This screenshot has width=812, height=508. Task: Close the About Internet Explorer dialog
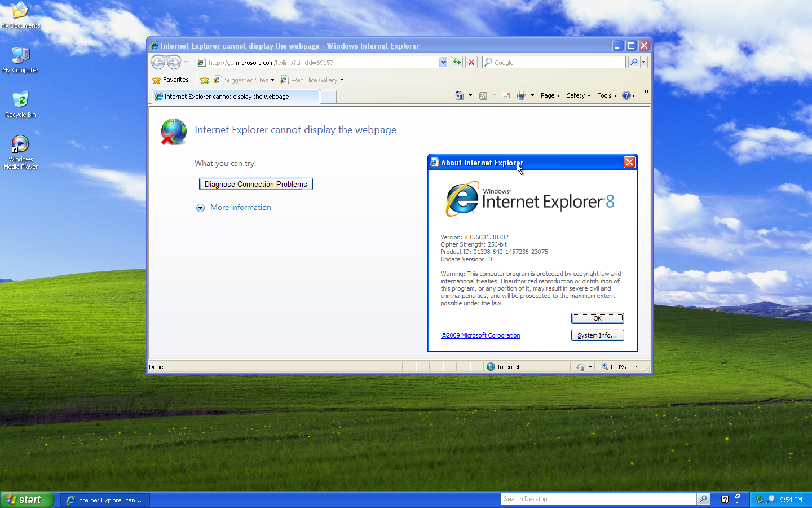click(x=629, y=163)
